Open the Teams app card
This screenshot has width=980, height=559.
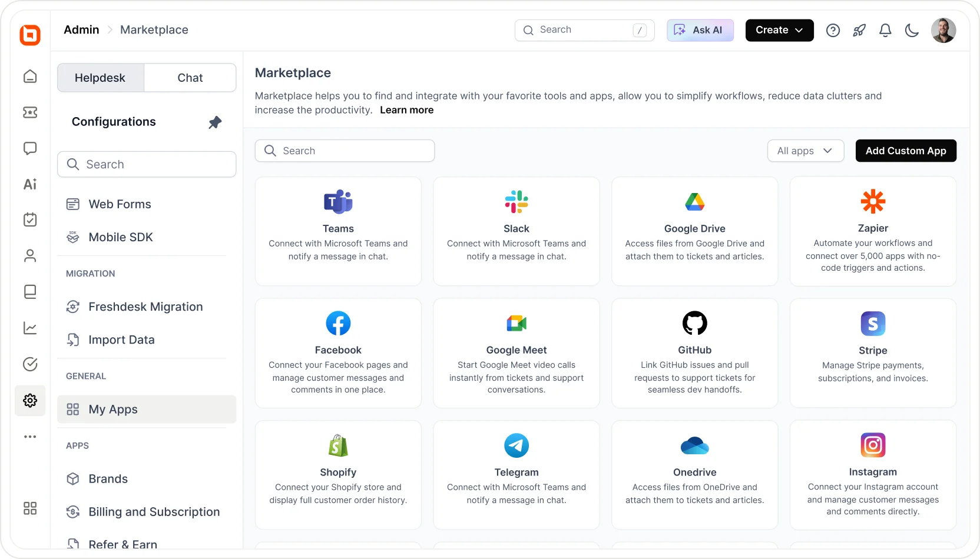click(338, 231)
